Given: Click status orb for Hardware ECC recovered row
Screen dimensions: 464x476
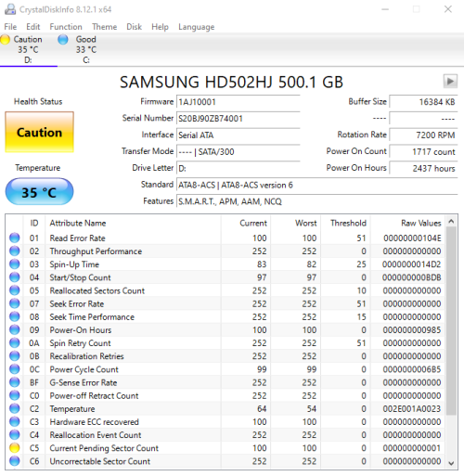Looking at the screenshot, I should pos(15,421).
